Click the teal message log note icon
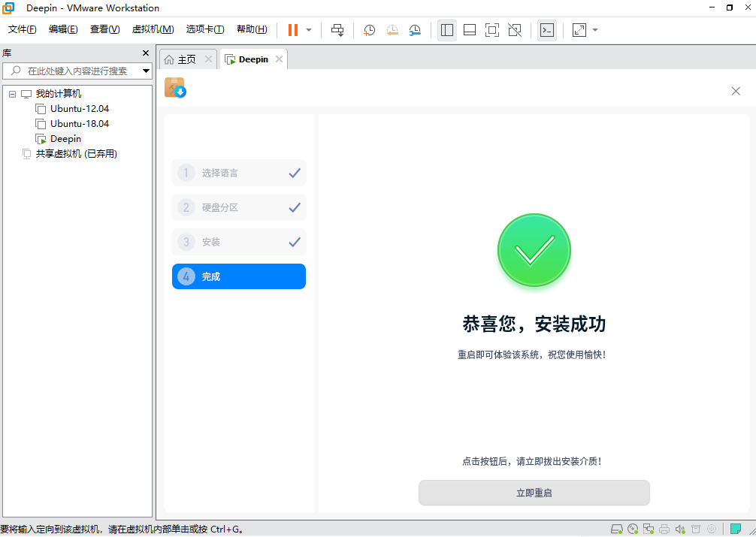 pyautogui.click(x=736, y=529)
